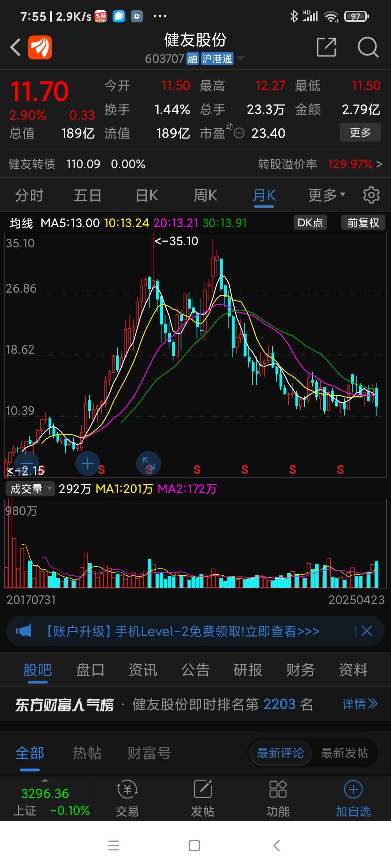Select the 热帖 posts filter
The height and width of the screenshot is (868, 391).
pyautogui.click(x=87, y=753)
